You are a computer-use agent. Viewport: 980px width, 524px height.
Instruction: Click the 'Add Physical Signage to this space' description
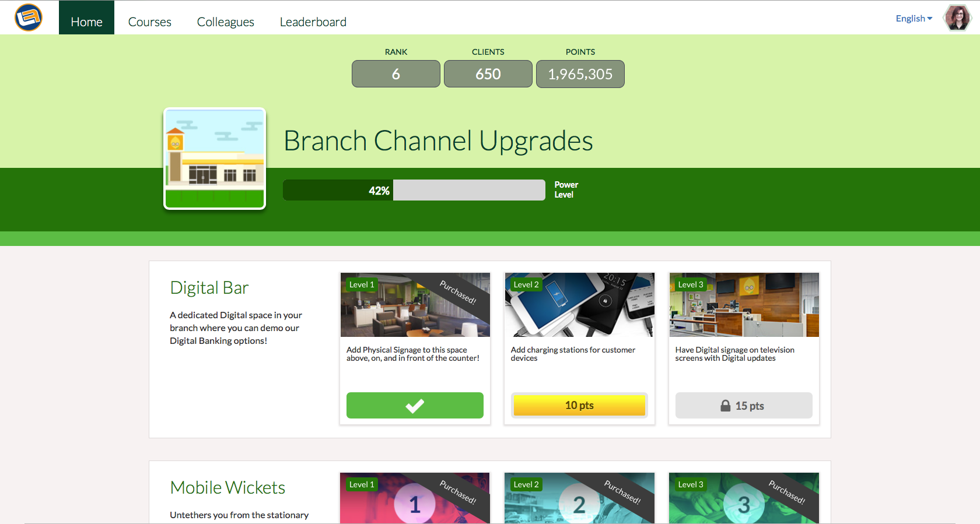click(413, 354)
